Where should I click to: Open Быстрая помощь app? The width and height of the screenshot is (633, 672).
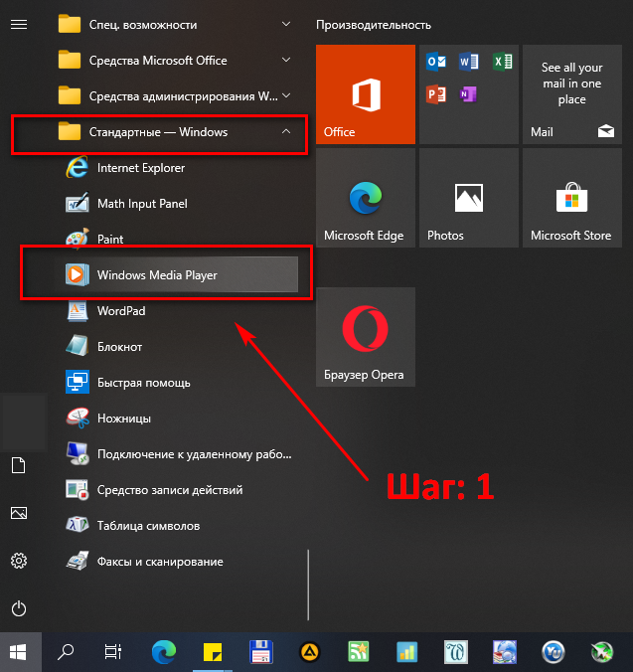(x=177, y=383)
